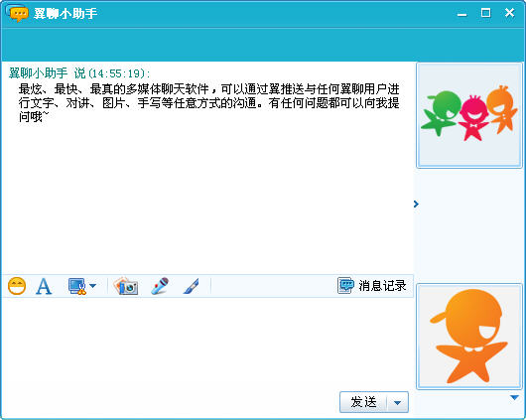Click the chat bubble app icon in title bar
This screenshot has height=420, width=526.
pos(18,13)
